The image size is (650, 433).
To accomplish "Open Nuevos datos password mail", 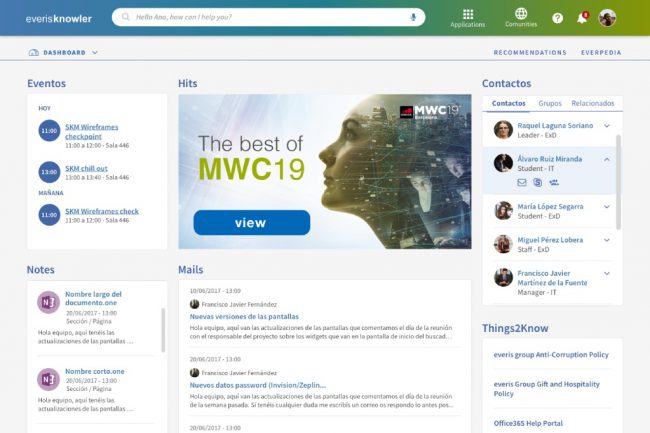I will point(258,385).
